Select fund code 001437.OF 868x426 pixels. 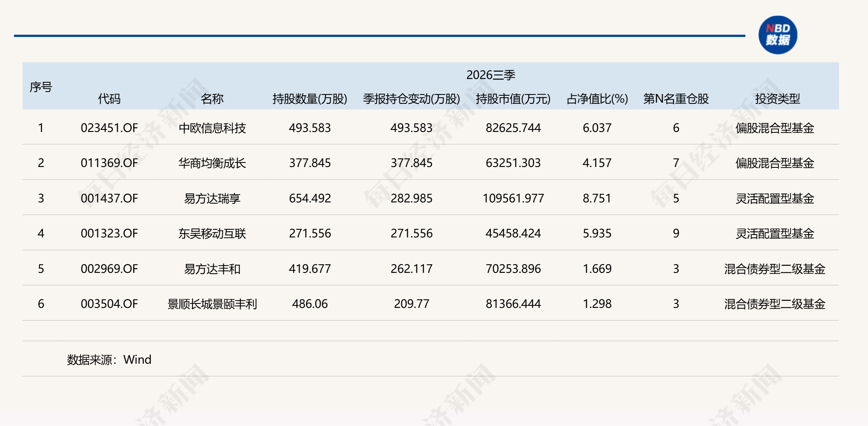click(109, 198)
